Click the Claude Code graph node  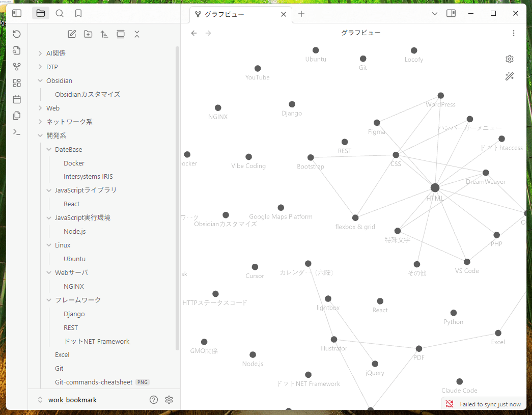(459, 381)
